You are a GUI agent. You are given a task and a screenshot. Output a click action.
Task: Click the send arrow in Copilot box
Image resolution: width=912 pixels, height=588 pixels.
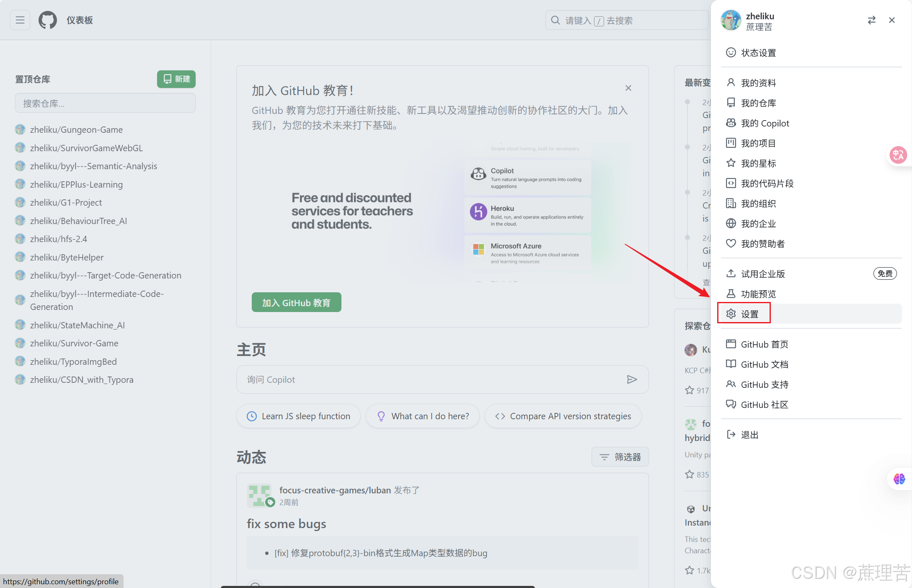point(632,379)
